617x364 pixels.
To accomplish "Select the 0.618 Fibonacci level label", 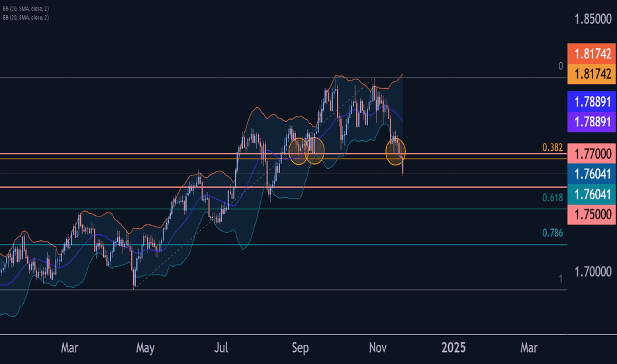I will point(553,197).
